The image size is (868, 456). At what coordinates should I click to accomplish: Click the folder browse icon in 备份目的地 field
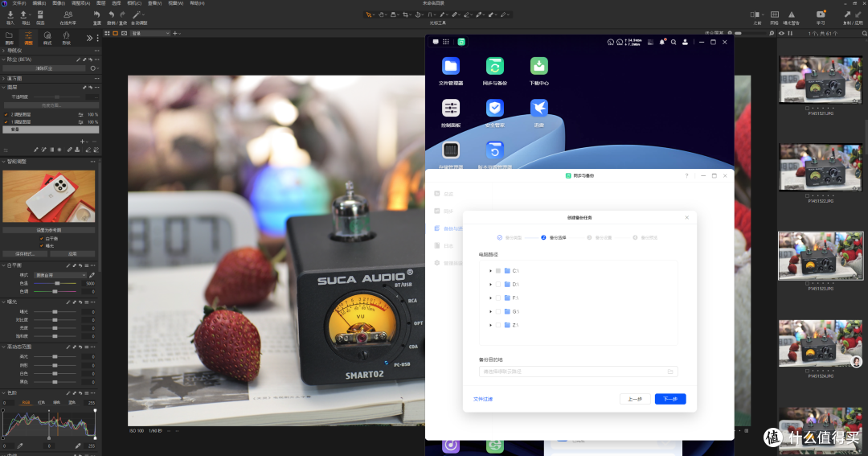670,372
